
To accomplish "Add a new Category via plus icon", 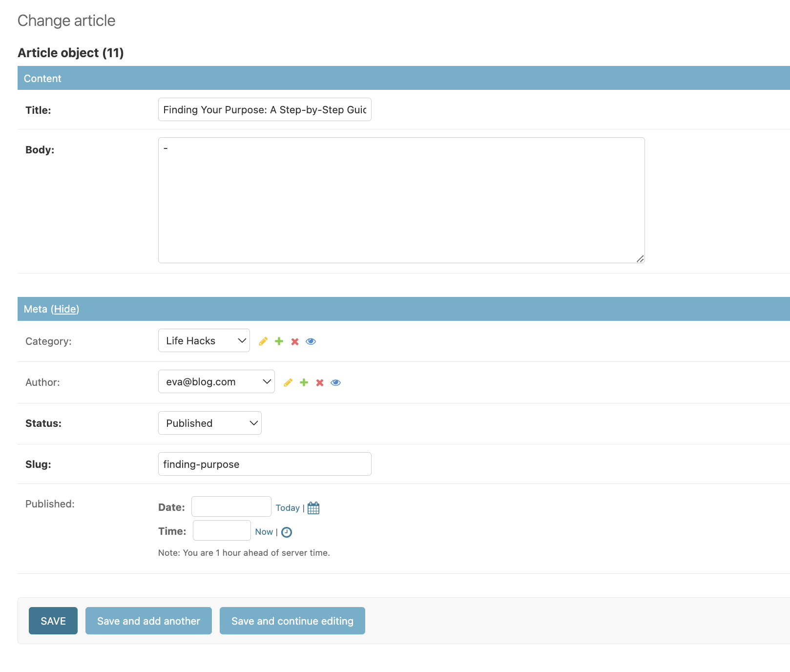I will pos(279,341).
